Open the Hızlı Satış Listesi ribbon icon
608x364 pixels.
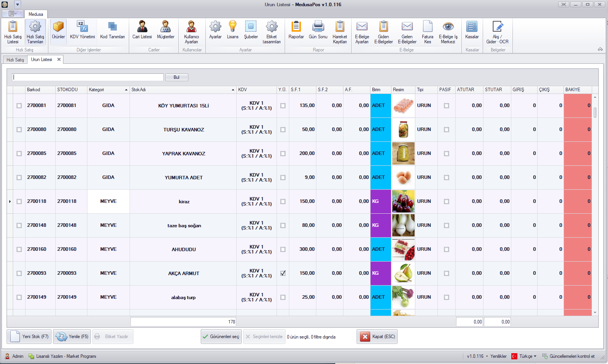pos(13,32)
